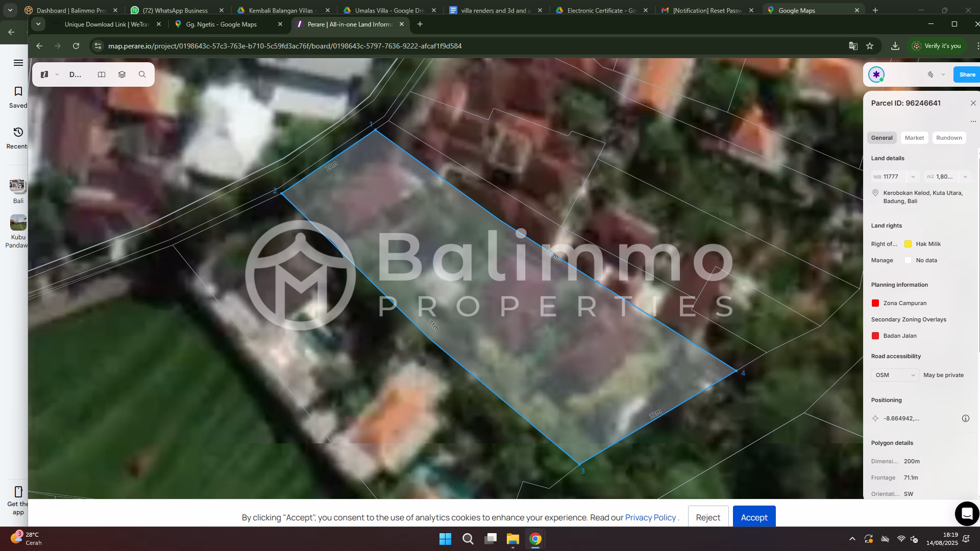
Task: Open the Google Maps hamburger menu
Action: [x=18, y=63]
